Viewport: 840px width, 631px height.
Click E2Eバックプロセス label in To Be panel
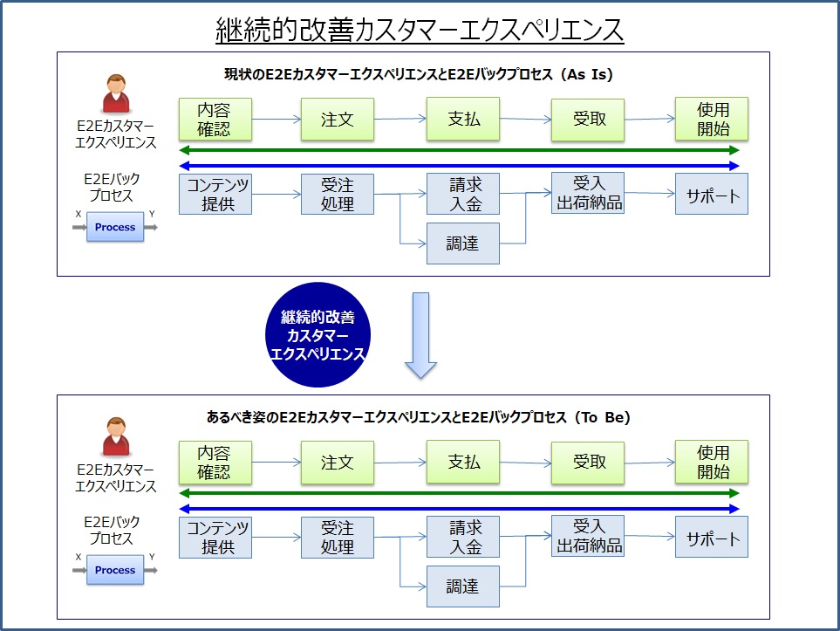(112, 531)
